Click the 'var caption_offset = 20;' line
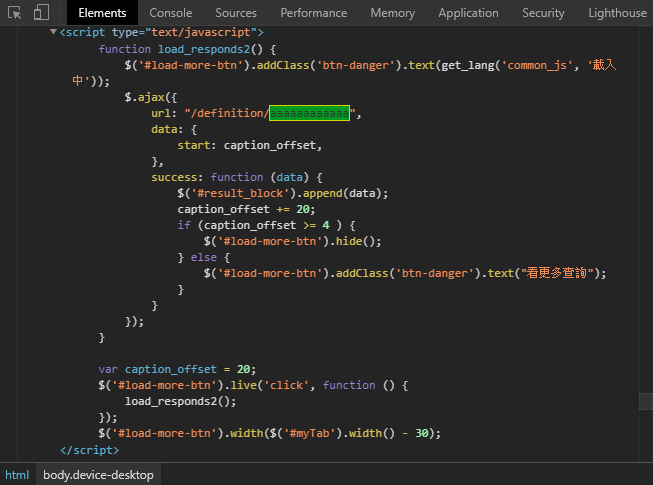Screen dimensions: 653x485 pos(177,369)
